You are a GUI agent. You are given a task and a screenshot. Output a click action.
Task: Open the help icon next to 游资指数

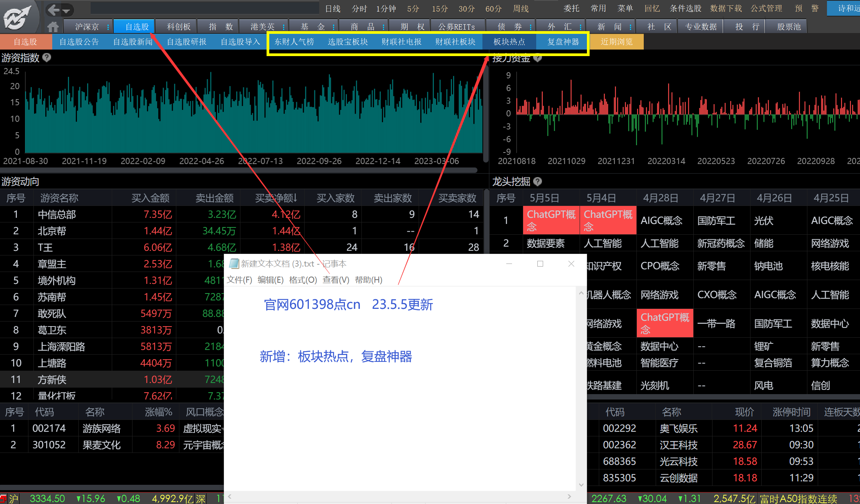tap(47, 58)
